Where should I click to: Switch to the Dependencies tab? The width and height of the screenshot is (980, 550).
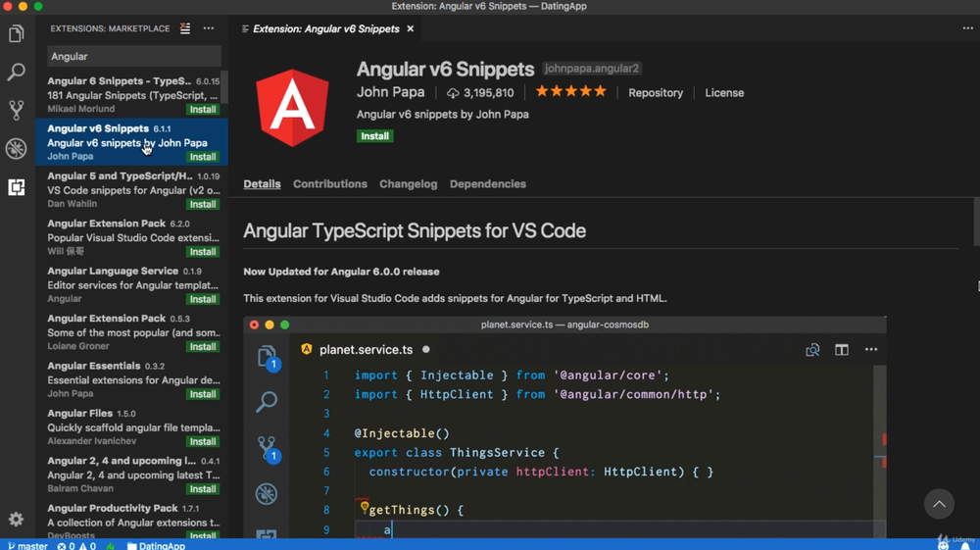[487, 183]
